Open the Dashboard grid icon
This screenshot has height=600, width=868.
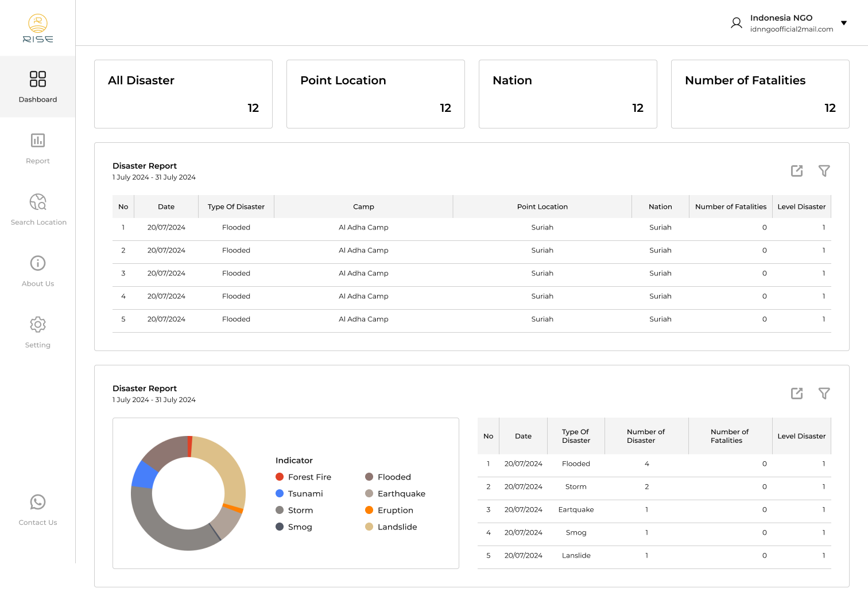coord(38,79)
